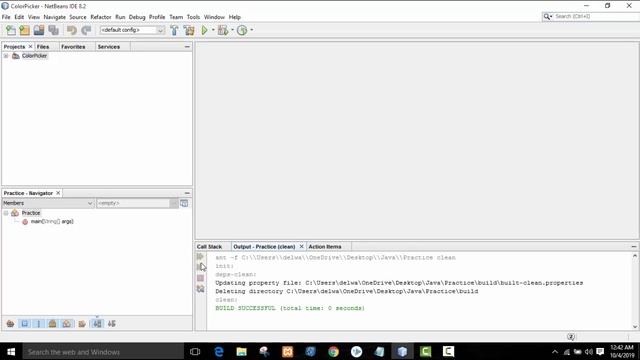Switch to the Action Items tab
640x360 pixels.
[325, 247]
